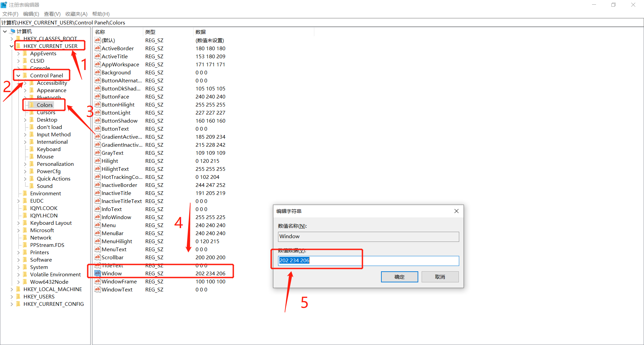Select the Sound folder icon

(x=31, y=186)
